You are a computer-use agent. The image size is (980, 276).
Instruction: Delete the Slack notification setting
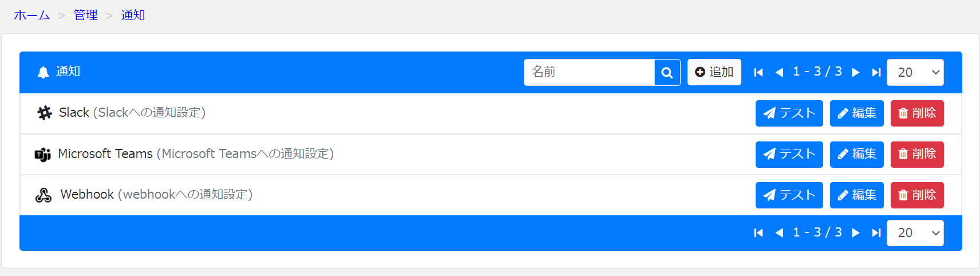pos(916,113)
